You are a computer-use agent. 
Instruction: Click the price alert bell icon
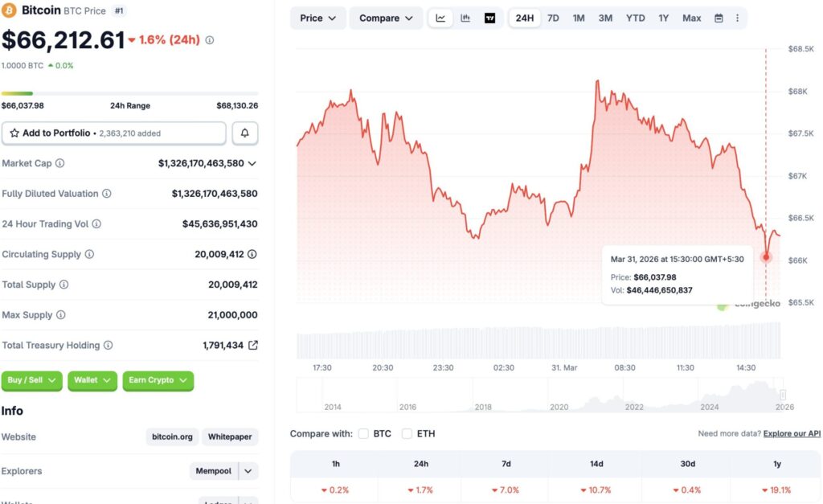tap(246, 133)
